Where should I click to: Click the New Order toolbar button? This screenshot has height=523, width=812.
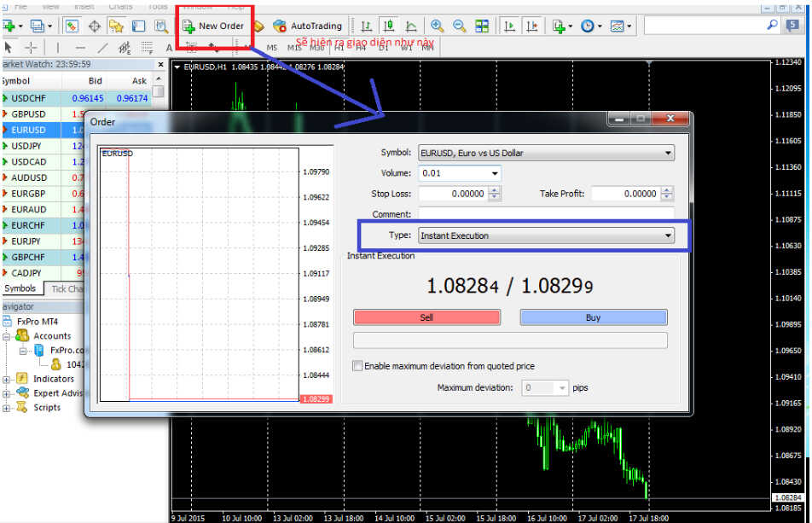tap(213, 26)
